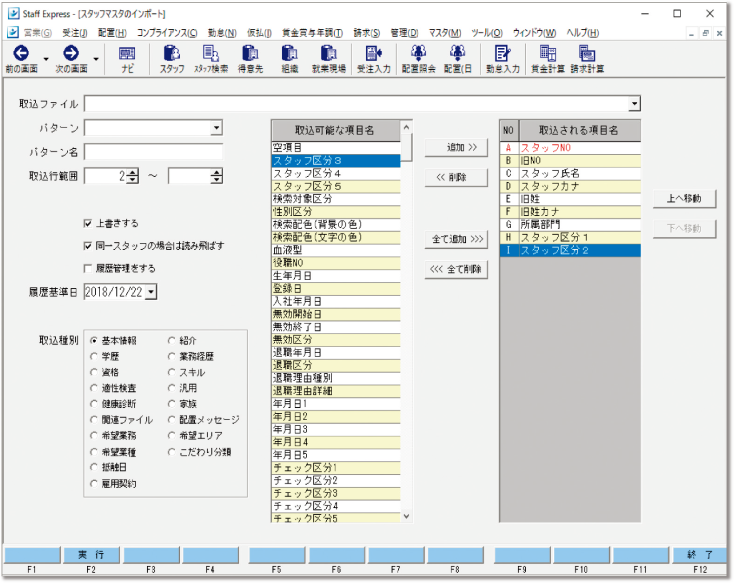Open the スタッフ検索 search icon
Screen dimensions: 736x585
211,53
